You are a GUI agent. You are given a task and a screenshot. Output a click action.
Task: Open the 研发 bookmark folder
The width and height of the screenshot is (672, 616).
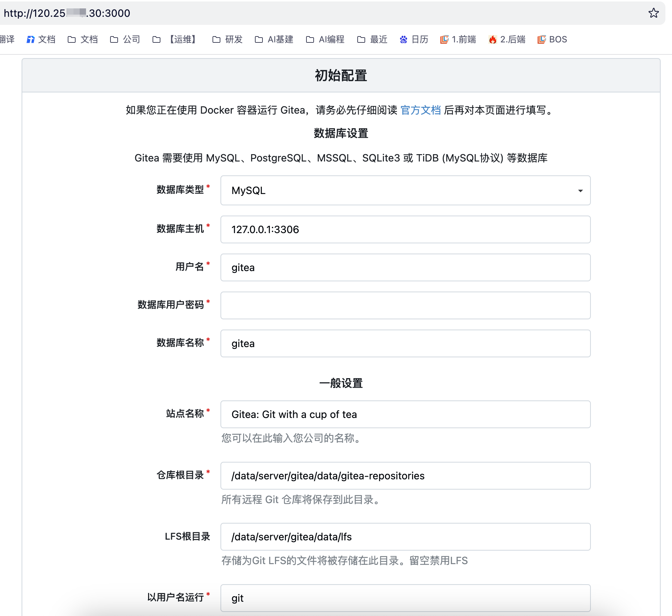coord(227,39)
